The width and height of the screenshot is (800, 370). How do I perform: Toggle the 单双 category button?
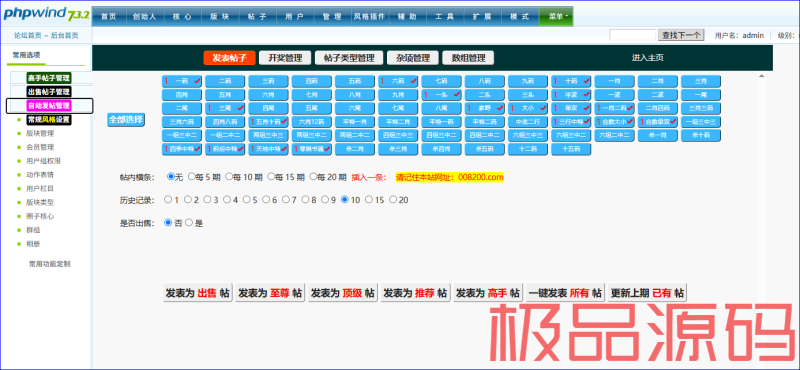pos(571,108)
